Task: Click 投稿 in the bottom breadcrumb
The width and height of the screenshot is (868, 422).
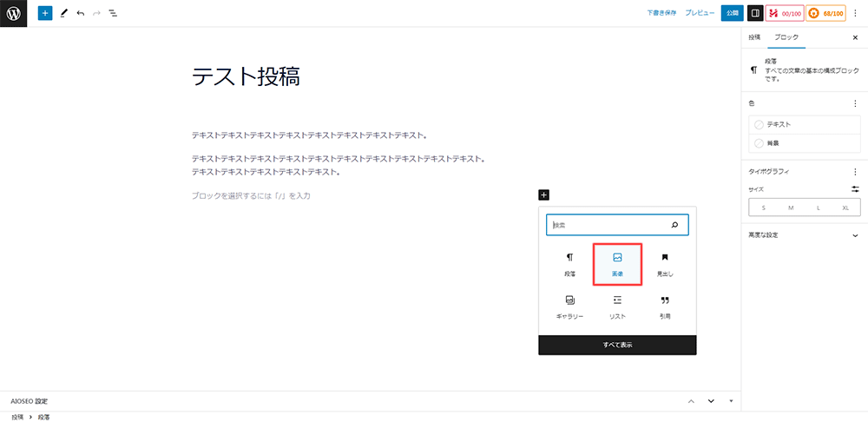Action: [17, 417]
